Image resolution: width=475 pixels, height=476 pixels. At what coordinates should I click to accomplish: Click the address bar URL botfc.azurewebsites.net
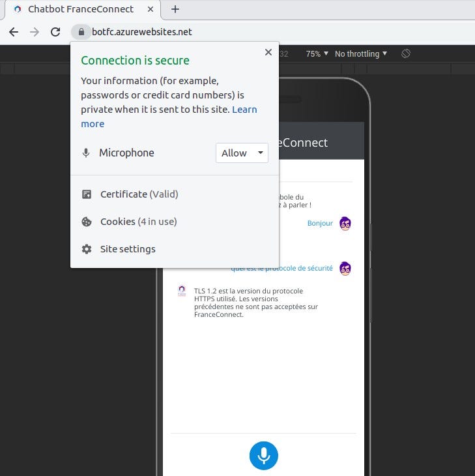point(142,32)
